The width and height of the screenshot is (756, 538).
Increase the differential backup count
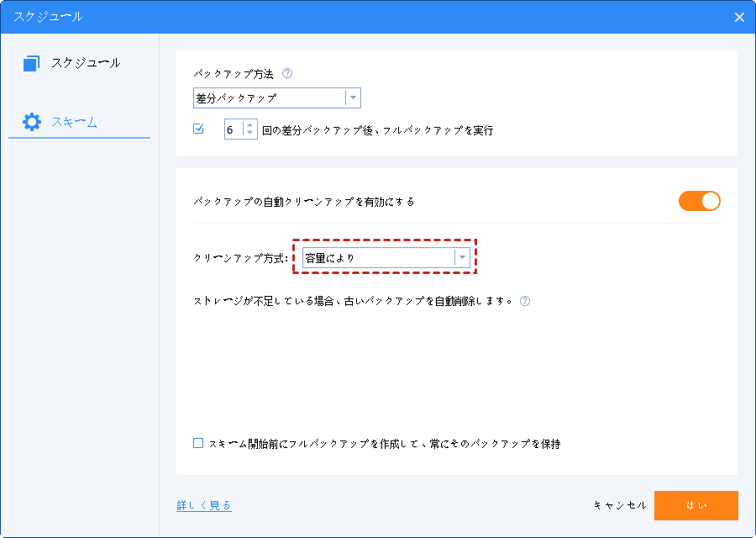(249, 125)
